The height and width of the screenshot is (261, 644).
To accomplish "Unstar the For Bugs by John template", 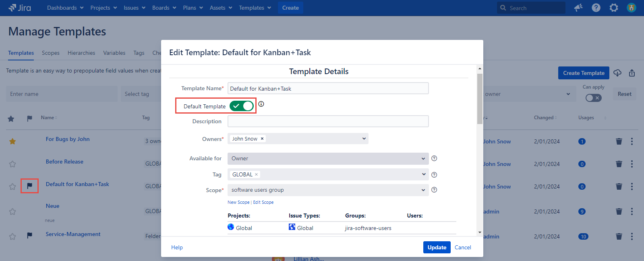I will (12, 141).
